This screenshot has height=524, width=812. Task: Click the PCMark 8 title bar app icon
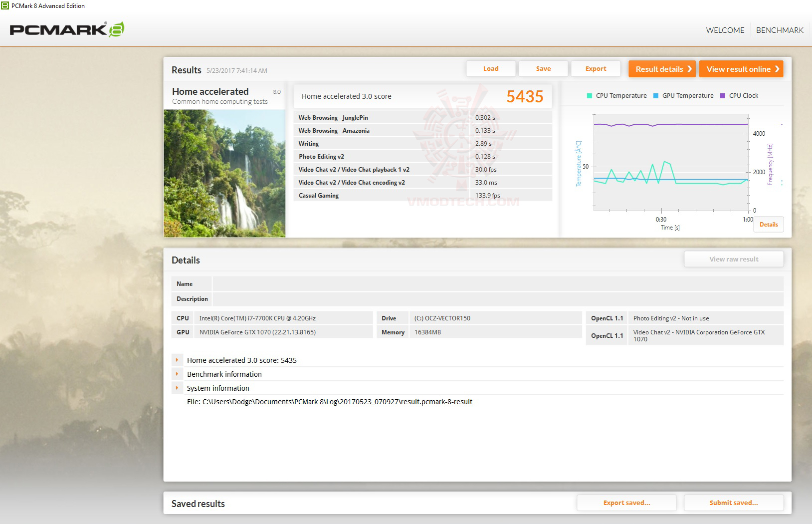click(5, 5)
